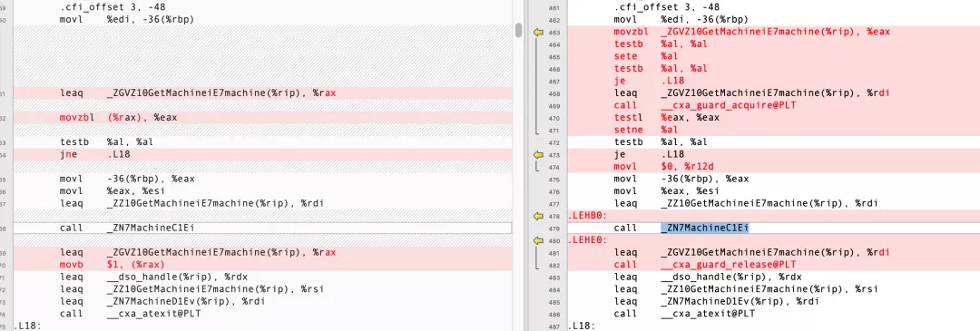Image resolution: width=980 pixels, height=331 pixels.
Task: Grab the left pane vertical scrollbar thumb
Action: click(x=519, y=30)
